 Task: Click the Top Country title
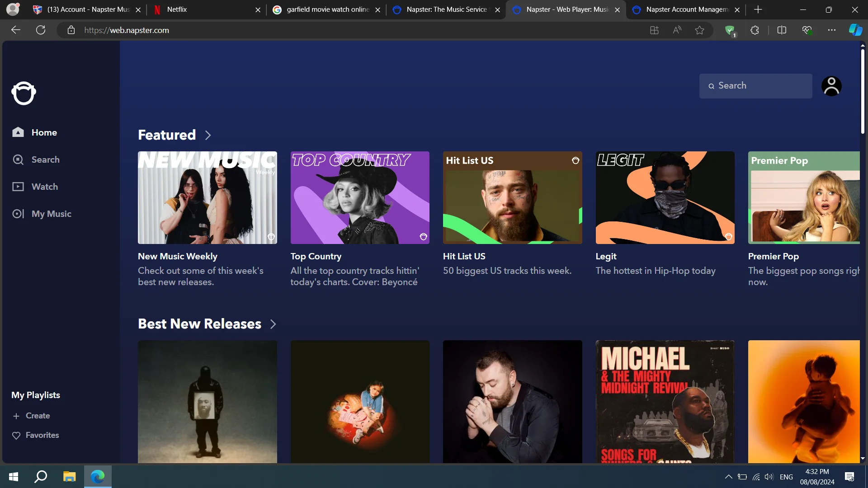[x=316, y=256]
